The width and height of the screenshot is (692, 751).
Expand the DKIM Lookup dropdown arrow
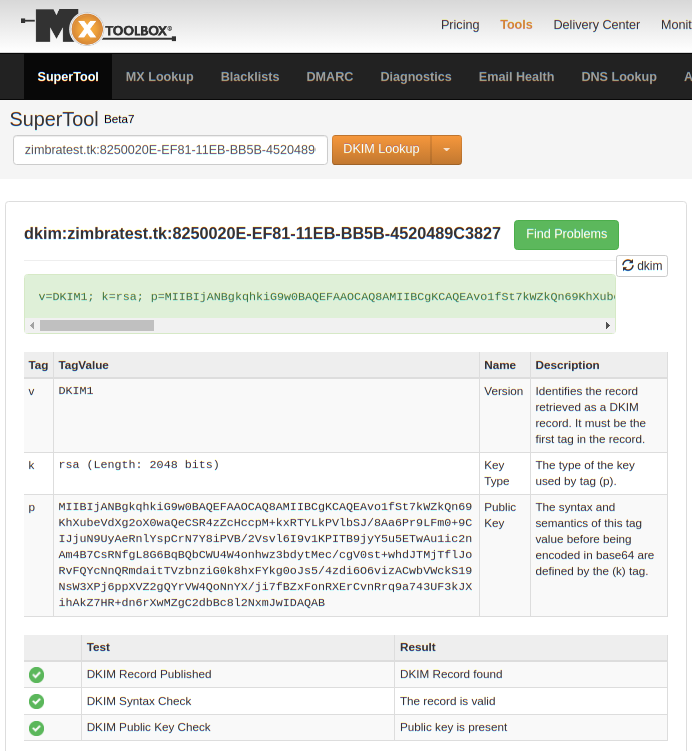pos(446,150)
